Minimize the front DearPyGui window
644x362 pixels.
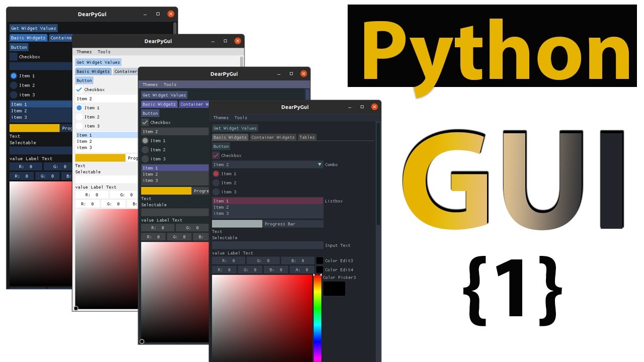[349, 107]
